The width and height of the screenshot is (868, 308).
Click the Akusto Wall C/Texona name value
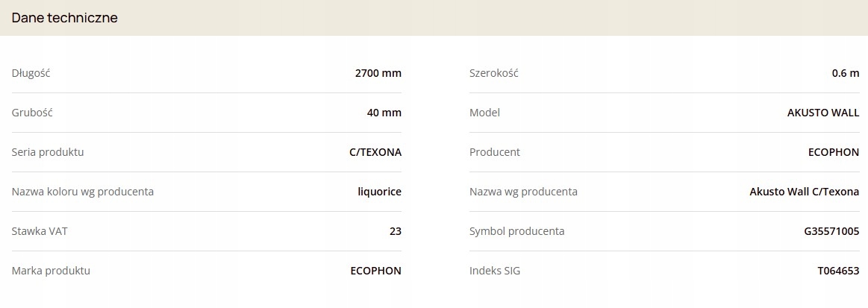pos(804,192)
